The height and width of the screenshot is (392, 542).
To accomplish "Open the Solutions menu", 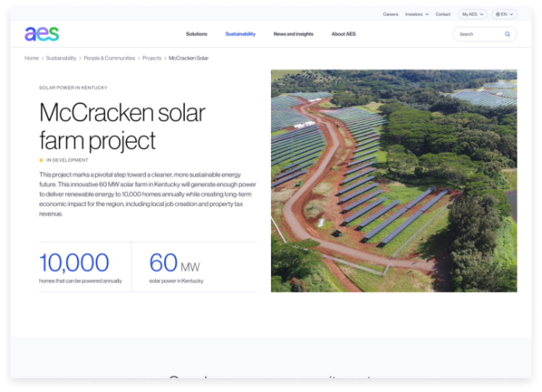I will [x=197, y=34].
